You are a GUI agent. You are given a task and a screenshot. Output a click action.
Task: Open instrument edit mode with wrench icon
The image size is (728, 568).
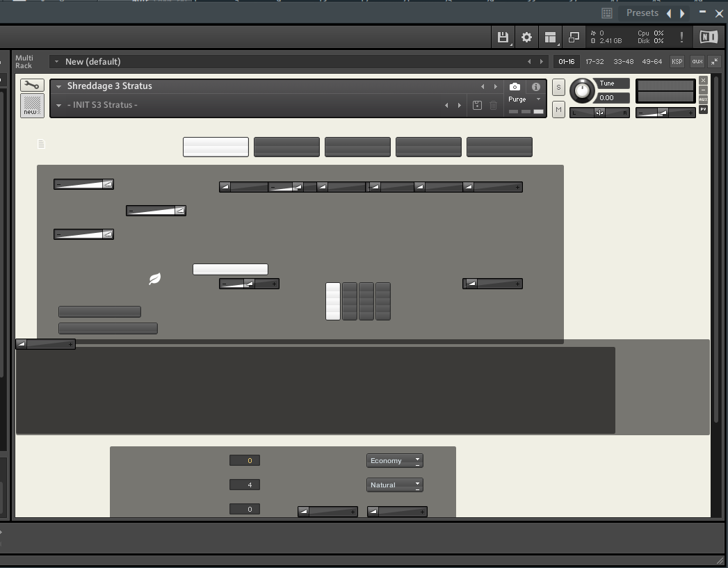[32, 85]
